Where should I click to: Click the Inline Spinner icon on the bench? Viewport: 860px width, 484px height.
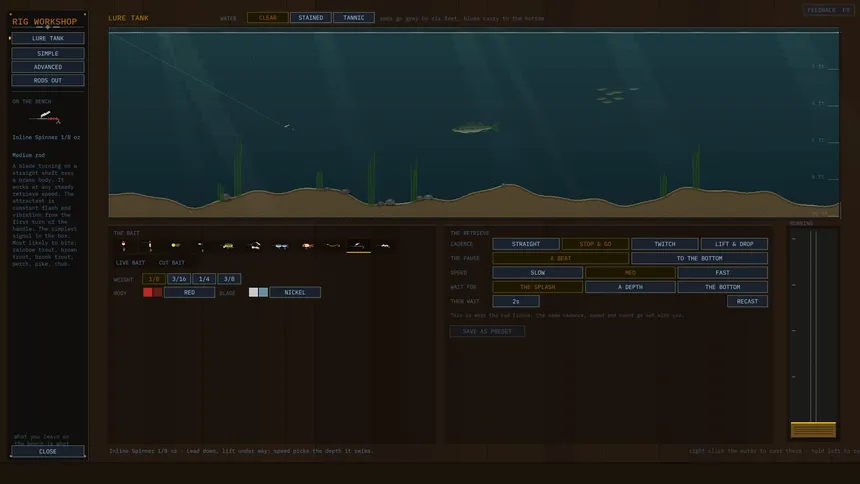pyautogui.click(x=46, y=116)
